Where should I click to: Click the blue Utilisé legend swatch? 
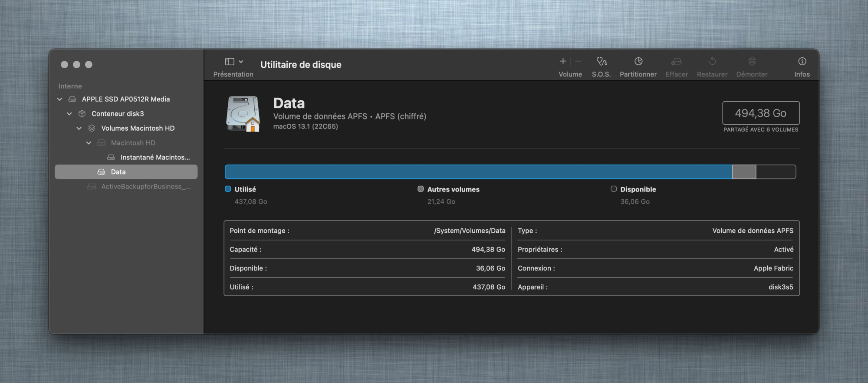point(228,189)
